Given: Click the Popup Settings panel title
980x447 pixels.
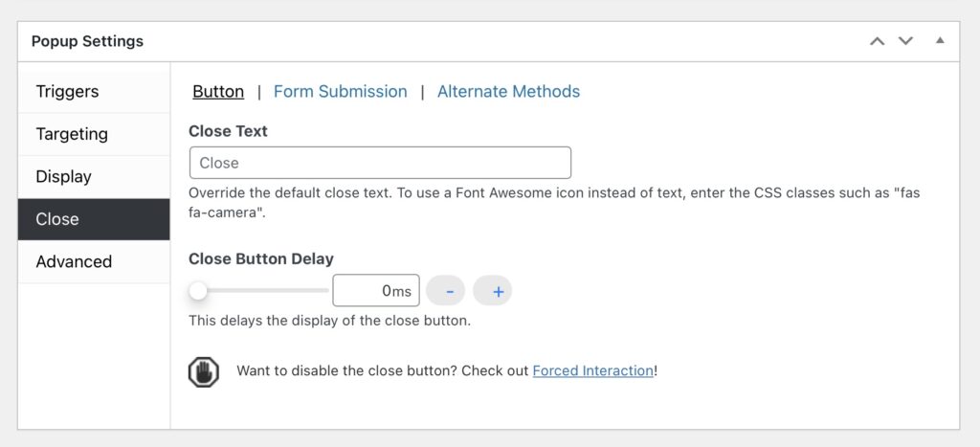Looking at the screenshot, I should [x=87, y=41].
